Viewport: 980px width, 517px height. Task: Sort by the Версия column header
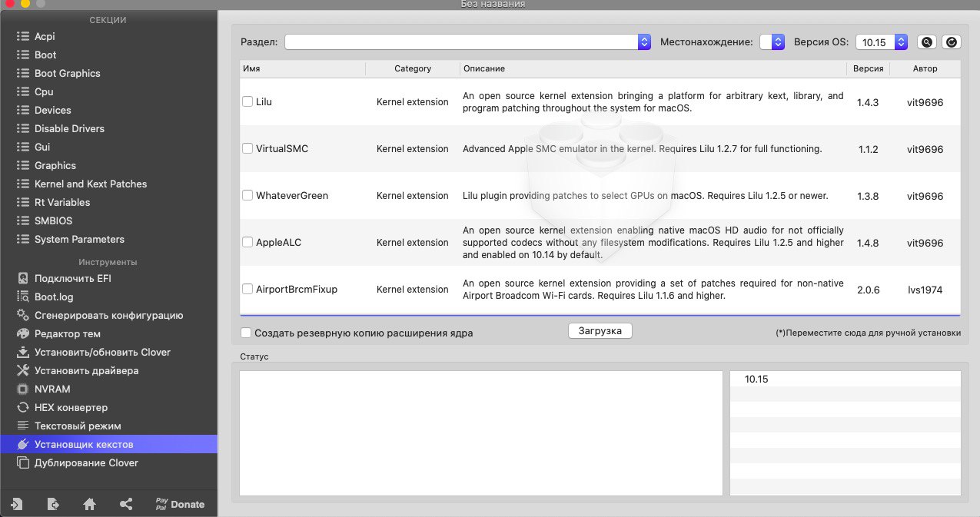(x=869, y=68)
